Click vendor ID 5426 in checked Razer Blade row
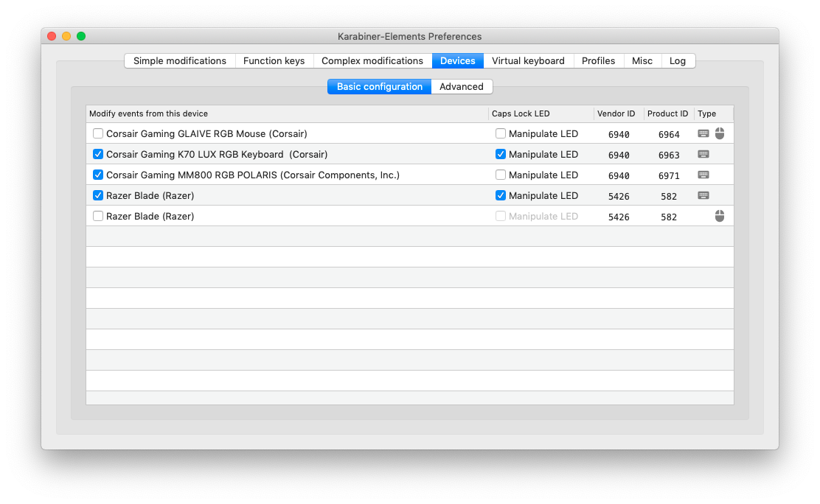Viewport: 820px width, 504px height. (x=619, y=196)
